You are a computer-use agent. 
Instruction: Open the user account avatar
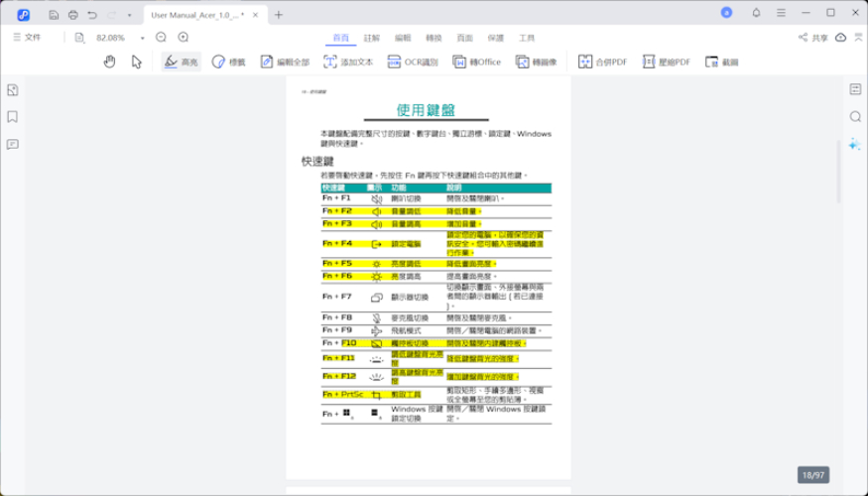pyautogui.click(x=726, y=13)
